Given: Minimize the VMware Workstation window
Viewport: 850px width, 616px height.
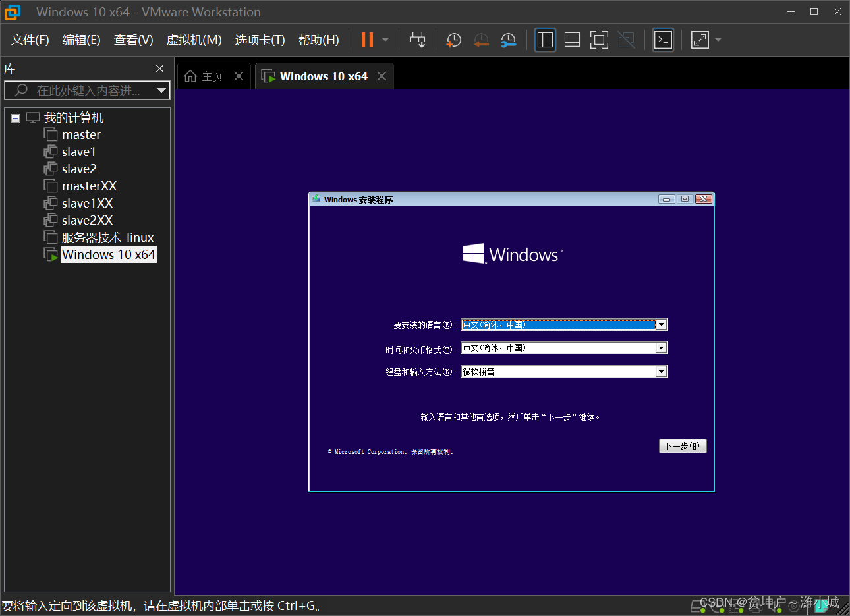Looking at the screenshot, I should click(791, 12).
